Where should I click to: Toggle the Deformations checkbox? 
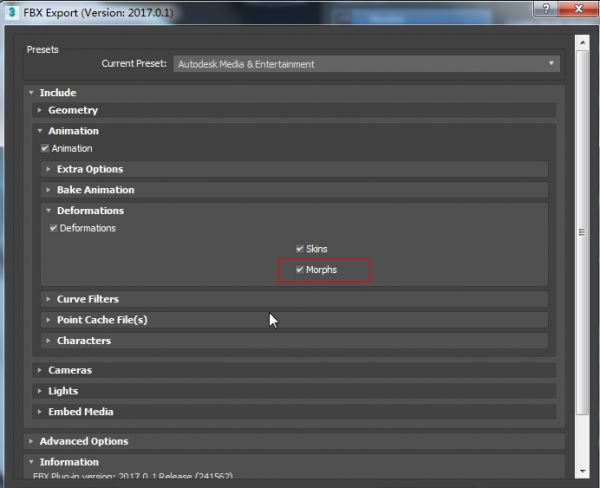pyautogui.click(x=54, y=228)
